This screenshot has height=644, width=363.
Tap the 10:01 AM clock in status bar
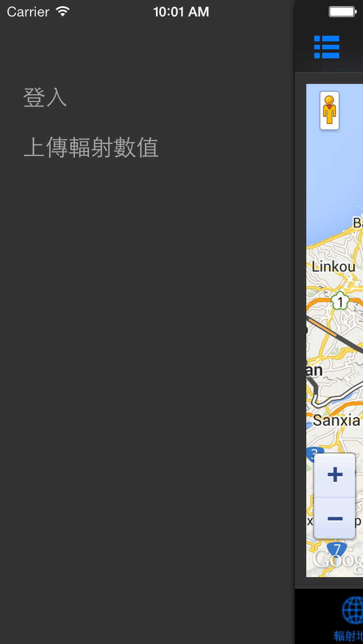181,12
